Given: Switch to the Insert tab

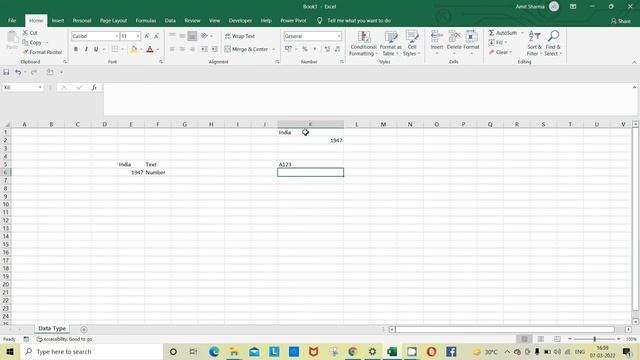Looking at the screenshot, I should (x=58, y=20).
